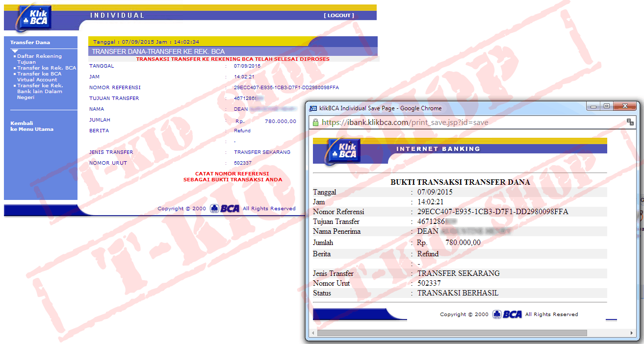Screen dimensions: 644x344
Task: Click the KlikBCA logo in main header
Action: 35,18
